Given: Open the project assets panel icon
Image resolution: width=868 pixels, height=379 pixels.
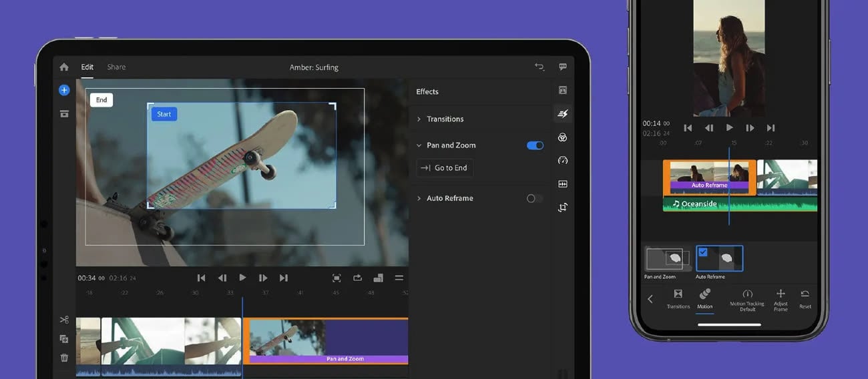Looking at the screenshot, I should 64,114.
